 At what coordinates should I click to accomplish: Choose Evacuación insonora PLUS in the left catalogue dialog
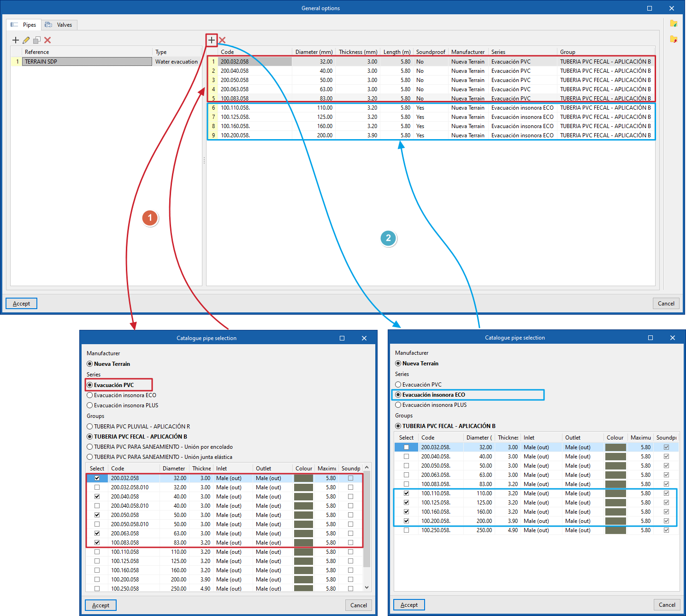pyautogui.click(x=123, y=405)
